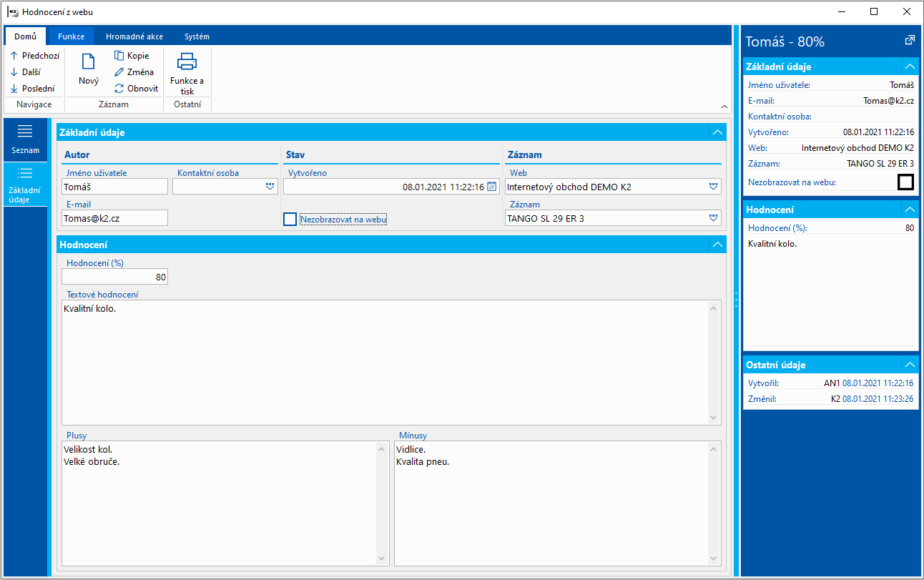924x580 pixels.
Task: Click 'TANGO SL 29 ER 3' value in right panel
Action: click(880, 163)
